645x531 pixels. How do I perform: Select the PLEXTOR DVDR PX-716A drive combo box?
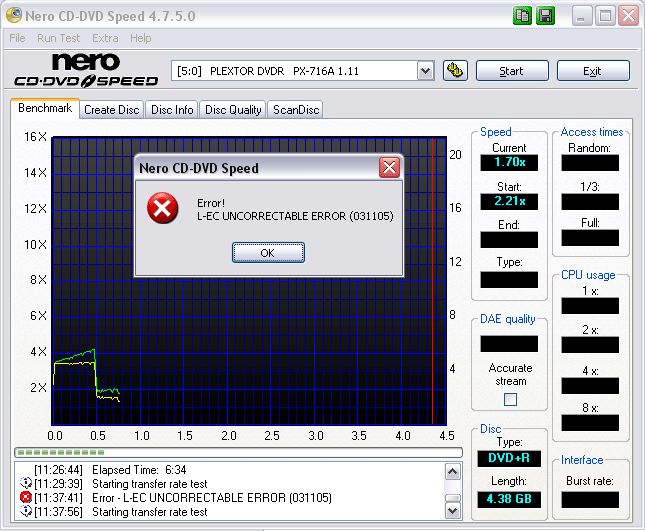303,71
